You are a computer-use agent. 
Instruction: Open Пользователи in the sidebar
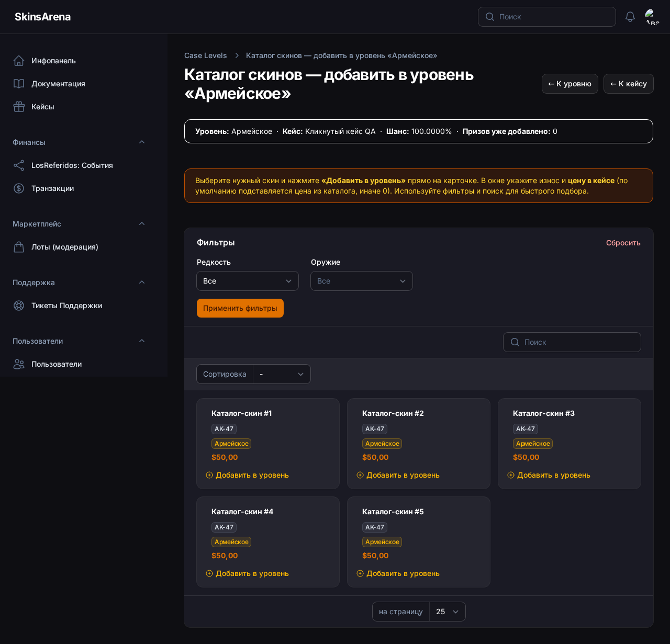click(x=57, y=364)
